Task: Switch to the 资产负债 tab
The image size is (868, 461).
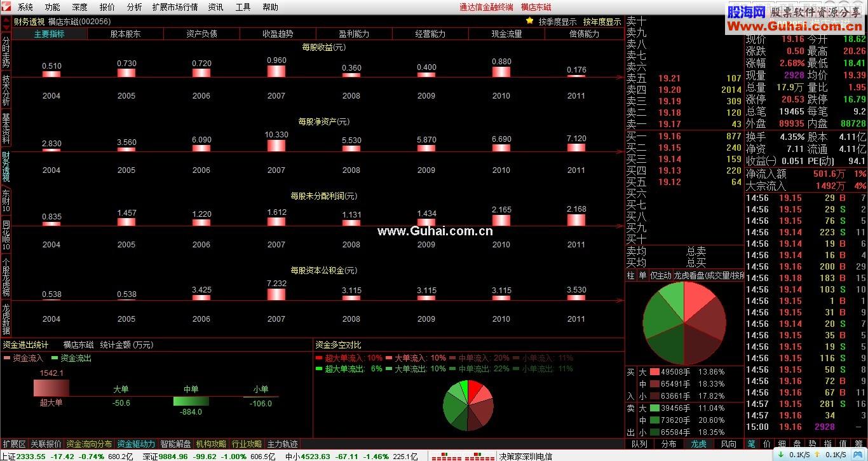Action: [x=202, y=34]
